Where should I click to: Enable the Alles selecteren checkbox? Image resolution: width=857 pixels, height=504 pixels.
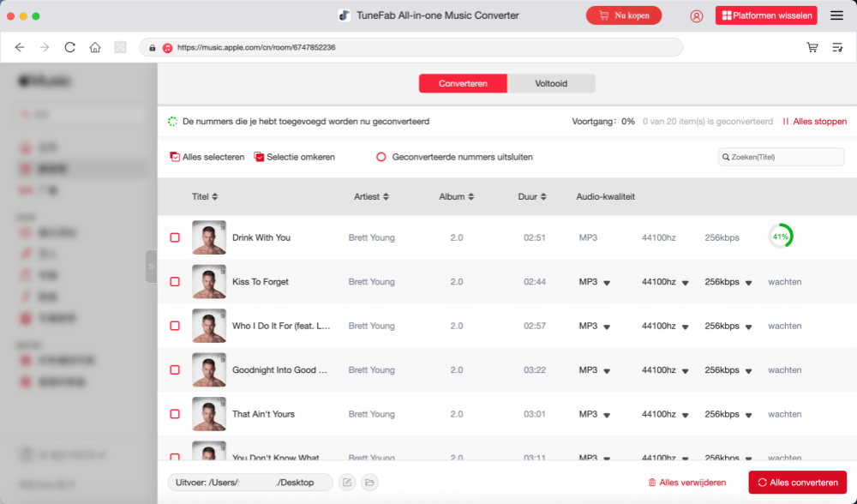175,158
